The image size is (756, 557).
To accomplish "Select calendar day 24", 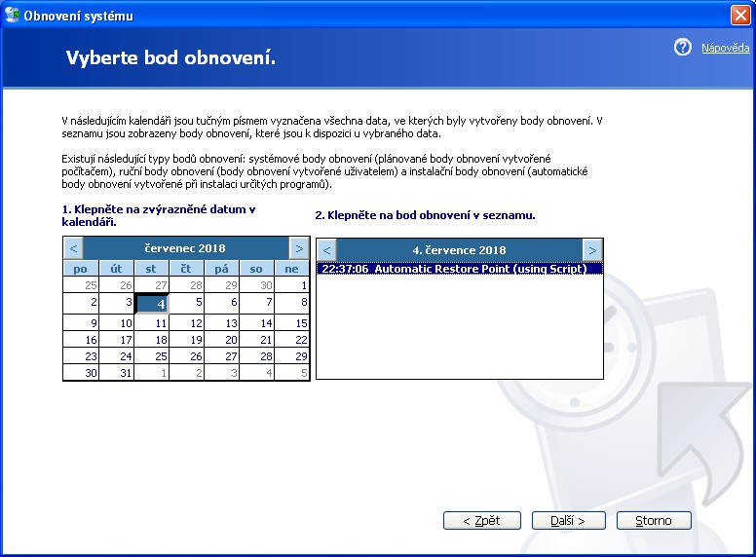I will coord(116,356).
